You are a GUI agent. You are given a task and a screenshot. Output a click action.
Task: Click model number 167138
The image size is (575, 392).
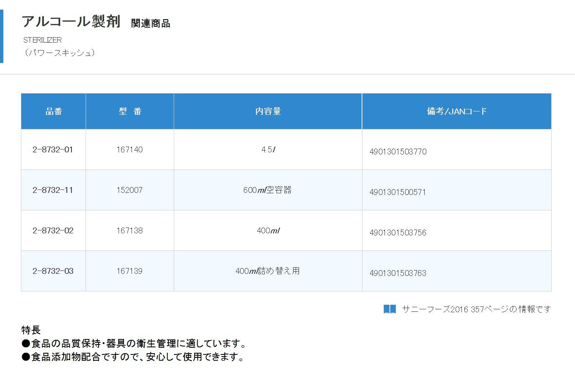click(129, 230)
